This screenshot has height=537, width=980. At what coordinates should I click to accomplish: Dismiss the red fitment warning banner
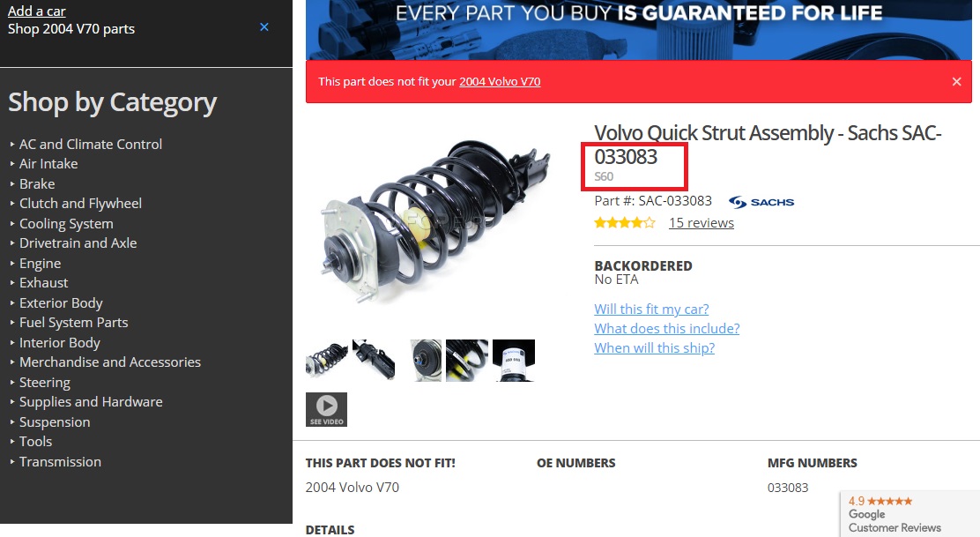click(956, 81)
